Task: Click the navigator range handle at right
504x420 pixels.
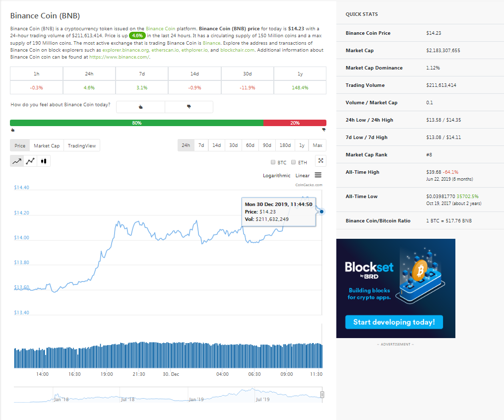Action: (x=322, y=395)
